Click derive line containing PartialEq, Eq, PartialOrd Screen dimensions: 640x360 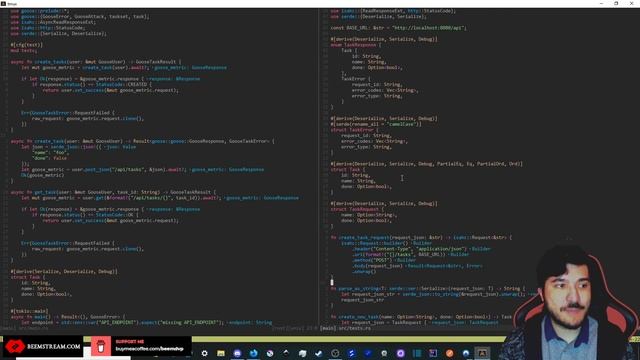tap(427, 164)
